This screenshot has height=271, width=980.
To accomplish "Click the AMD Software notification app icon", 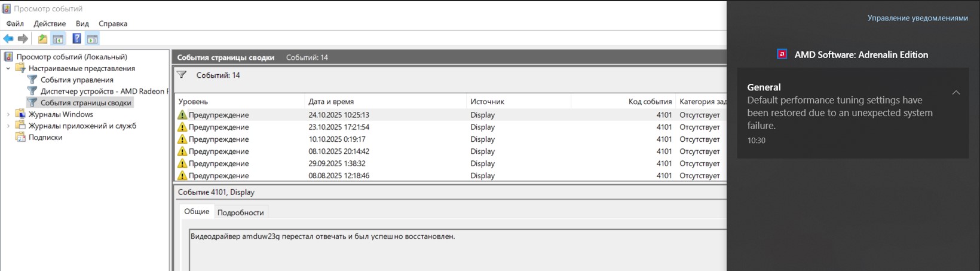I will [782, 54].
